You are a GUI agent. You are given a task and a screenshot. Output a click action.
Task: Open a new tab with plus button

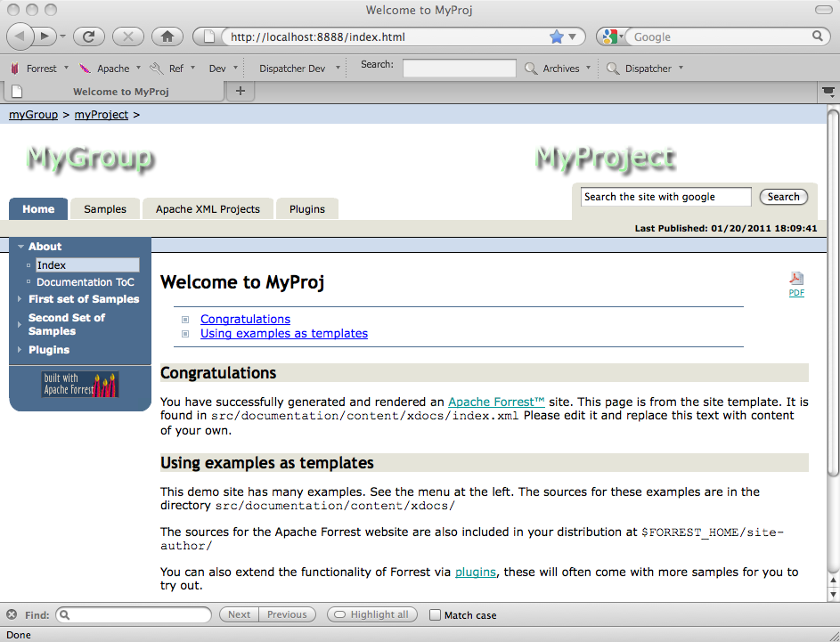(x=241, y=91)
